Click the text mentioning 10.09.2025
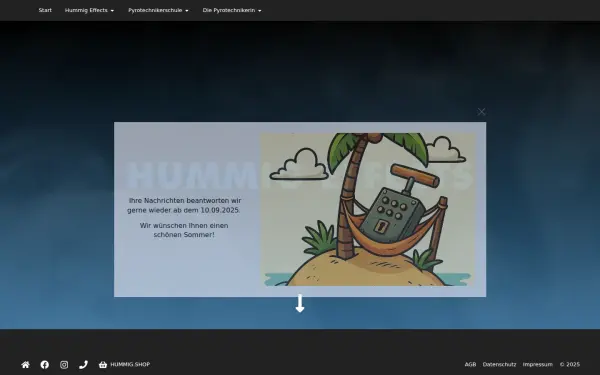The height and width of the screenshot is (375, 600). click(184, 205)
